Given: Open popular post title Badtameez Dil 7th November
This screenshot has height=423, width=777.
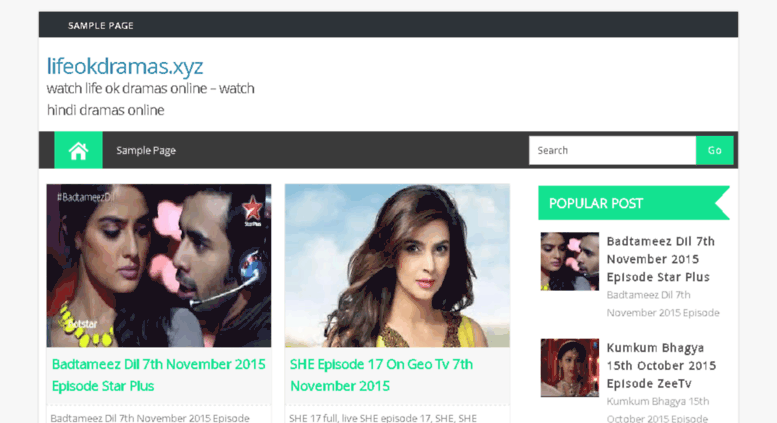Looking at the screenshot, I should pyautogui.click(x=661, y=259).
